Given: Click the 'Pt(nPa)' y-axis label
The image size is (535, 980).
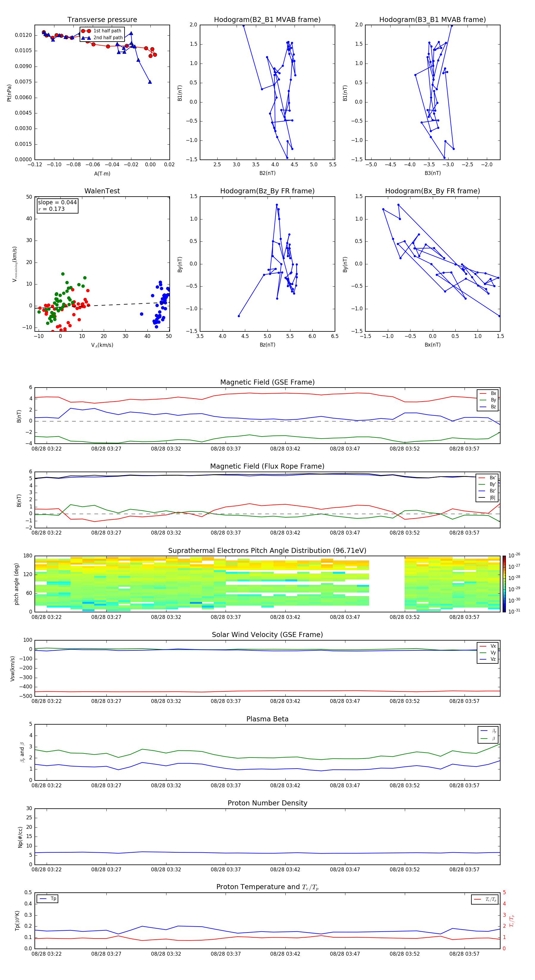Looking at the screenshot, I should [9, 93].
